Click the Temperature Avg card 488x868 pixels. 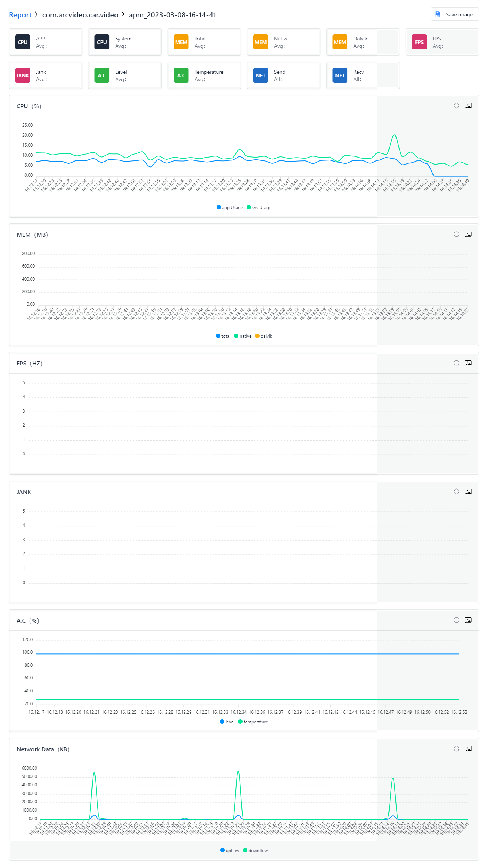(204, 75)
